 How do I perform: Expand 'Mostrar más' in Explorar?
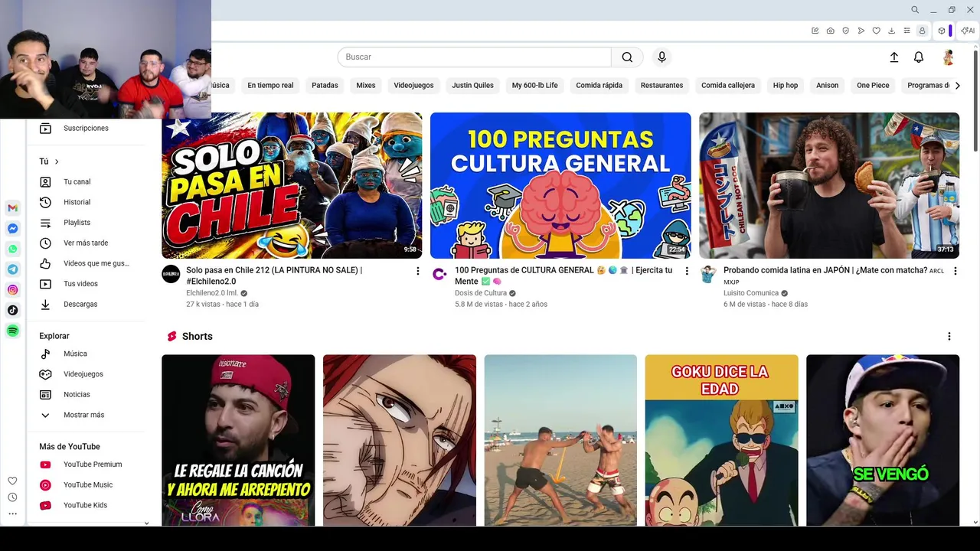tap(86, 415)
